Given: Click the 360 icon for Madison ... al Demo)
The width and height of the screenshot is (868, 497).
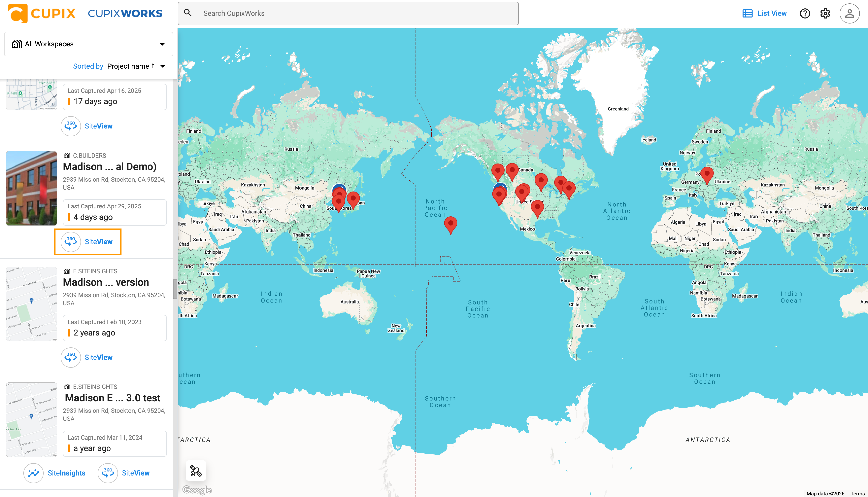Looking at the screenshot, I should 71,242.
